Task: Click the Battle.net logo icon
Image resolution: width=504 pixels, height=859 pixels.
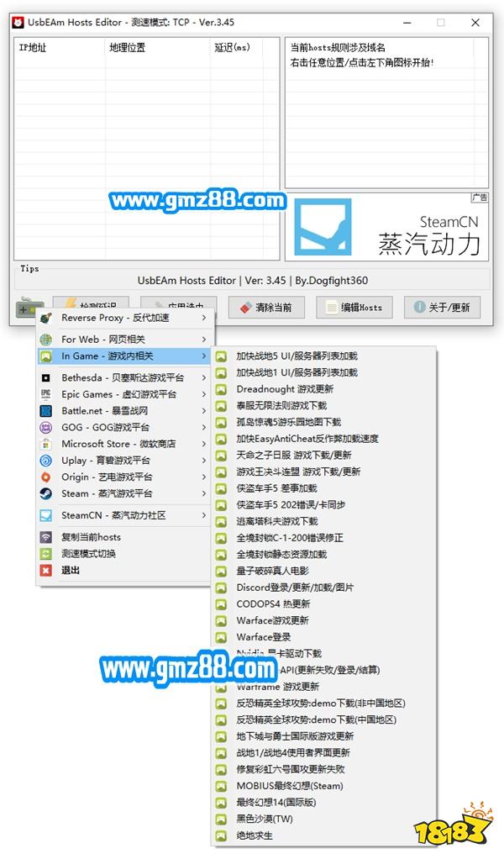Action: tap(46, 411)
